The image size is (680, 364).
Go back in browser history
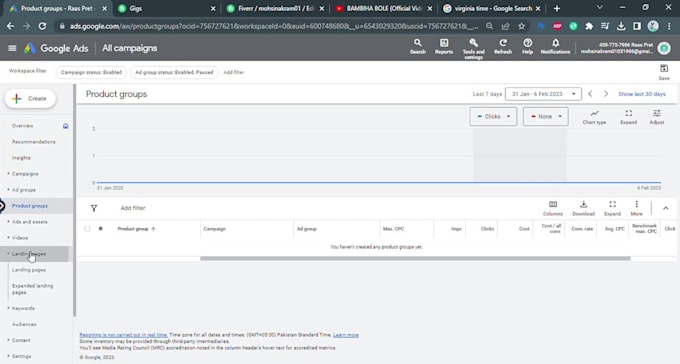click(10, 26)
